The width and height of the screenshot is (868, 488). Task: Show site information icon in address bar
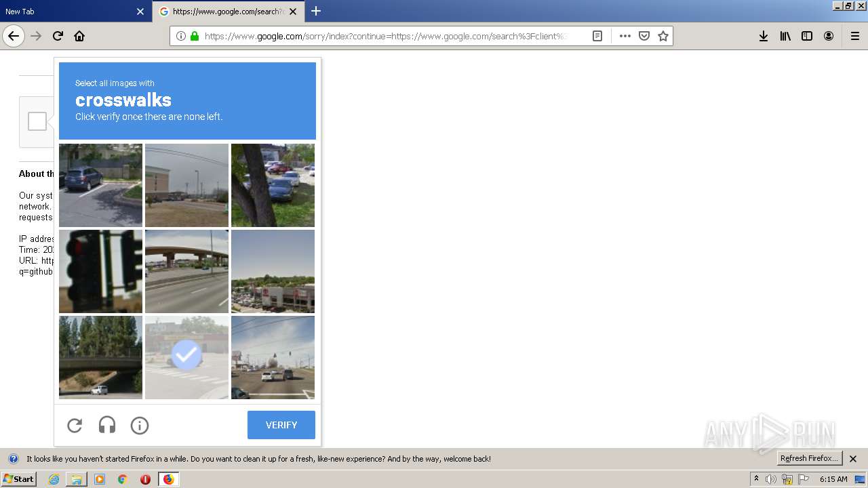pyautogui.click(x=180, y=36)
